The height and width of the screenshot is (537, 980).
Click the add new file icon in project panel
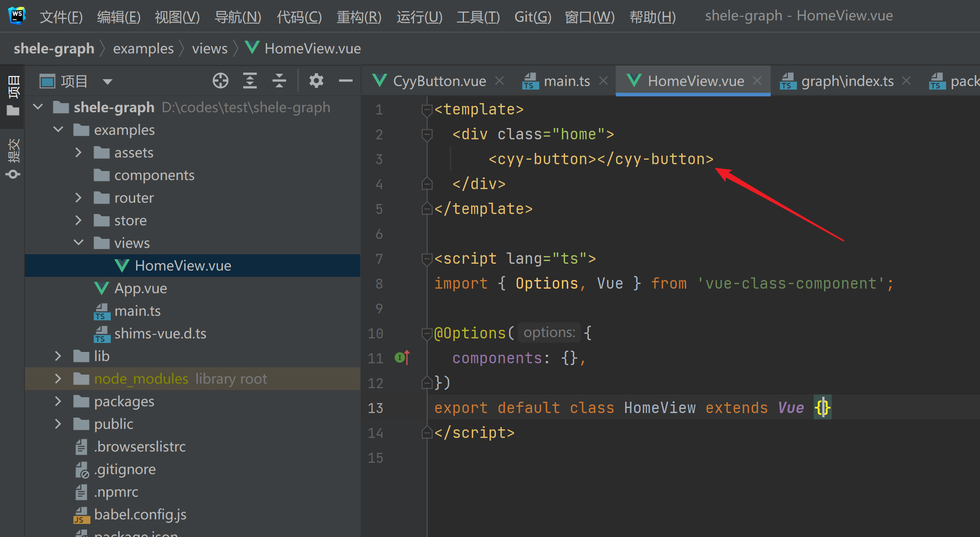coord(220,81)
